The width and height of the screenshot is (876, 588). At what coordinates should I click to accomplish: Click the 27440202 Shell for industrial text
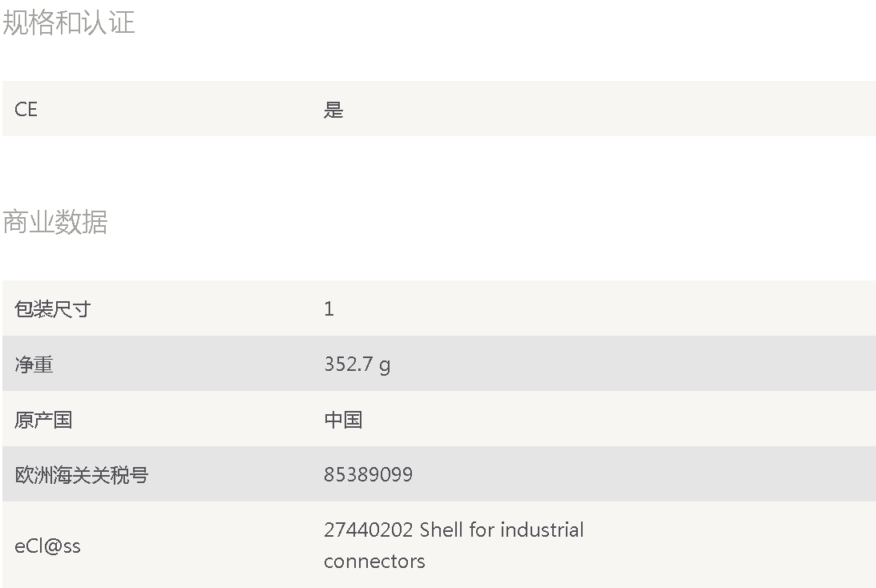(454, 530)
